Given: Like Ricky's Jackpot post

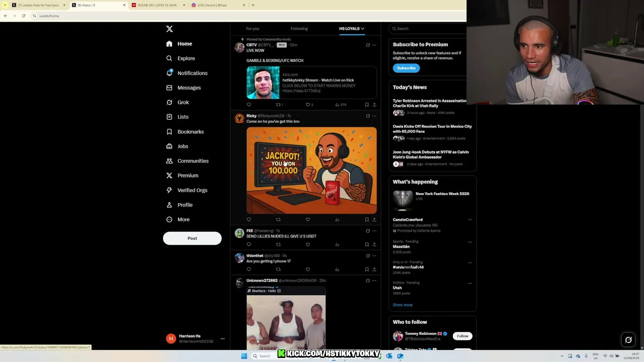Looking at the screenshot, I should pos(308,220).
